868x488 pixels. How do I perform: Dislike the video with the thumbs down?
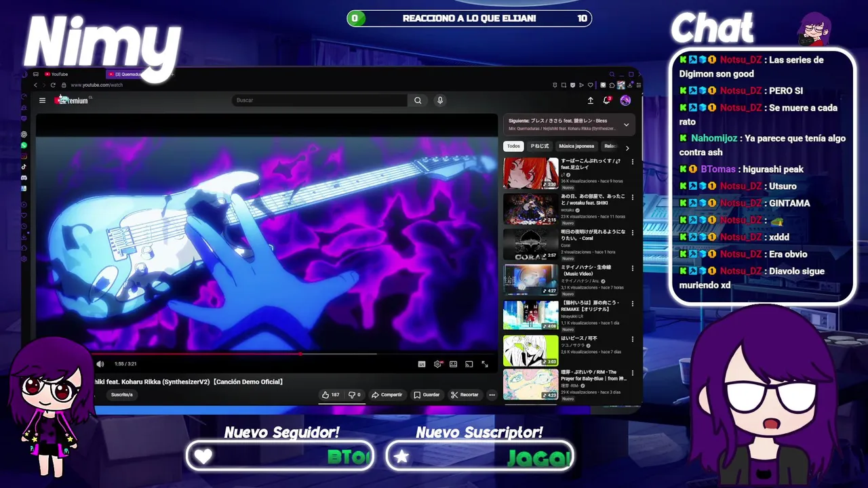[x=355, y=394]
